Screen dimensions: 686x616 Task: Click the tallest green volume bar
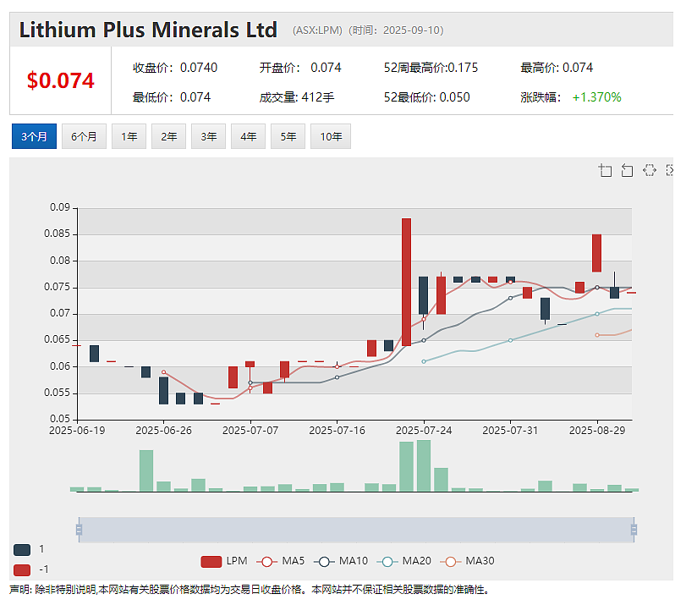[x=424, y=465]
